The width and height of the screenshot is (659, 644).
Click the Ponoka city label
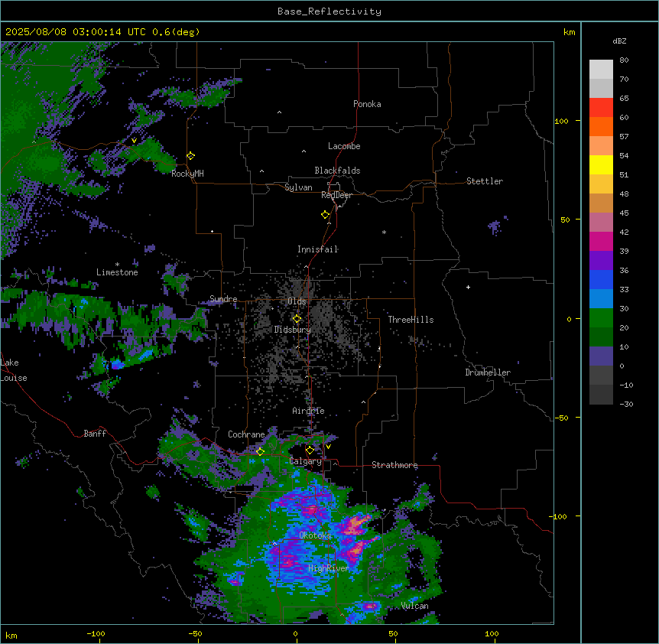pyautogui.click(x=367, y=104)
